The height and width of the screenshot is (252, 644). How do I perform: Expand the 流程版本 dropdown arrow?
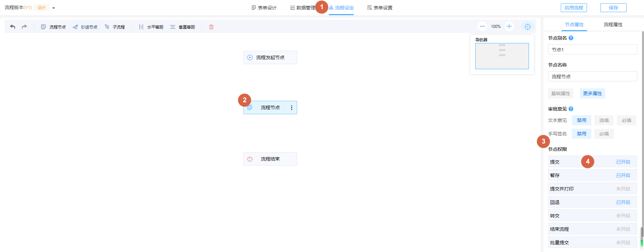[x=54, y=8]
